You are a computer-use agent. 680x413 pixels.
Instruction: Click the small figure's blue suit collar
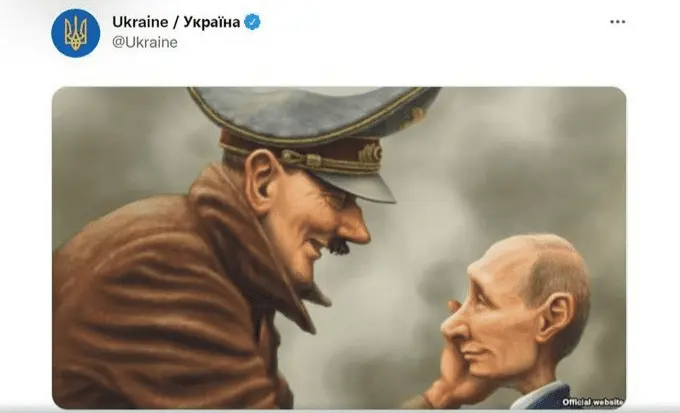pos(546,396)
